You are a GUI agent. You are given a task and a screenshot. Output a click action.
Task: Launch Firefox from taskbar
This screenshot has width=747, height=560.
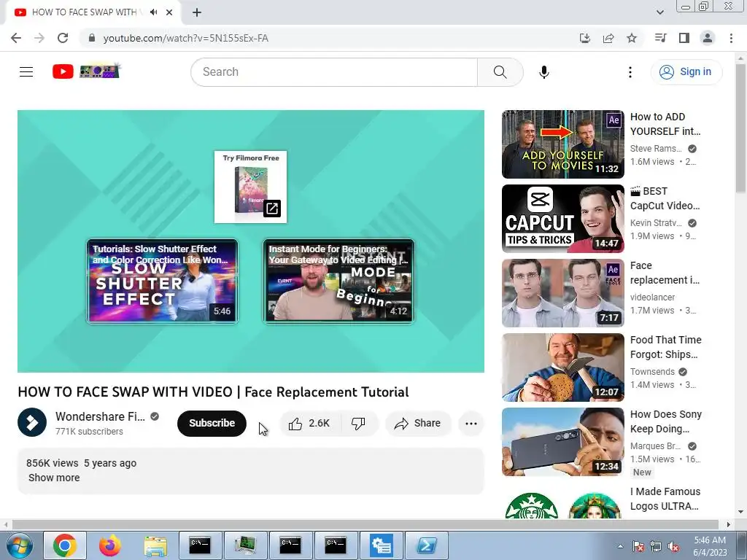pyautogui.click(x=110, y=545)
